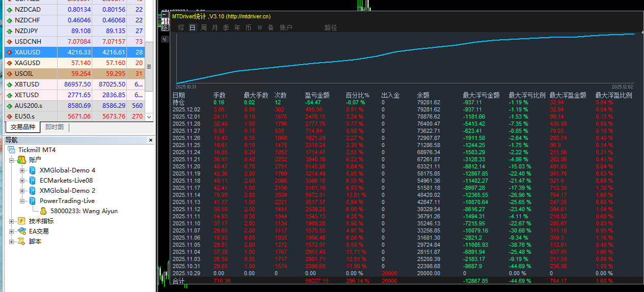
Task: Expand the XMGlobal-Demo 4 node
Action: click(22, 170)
